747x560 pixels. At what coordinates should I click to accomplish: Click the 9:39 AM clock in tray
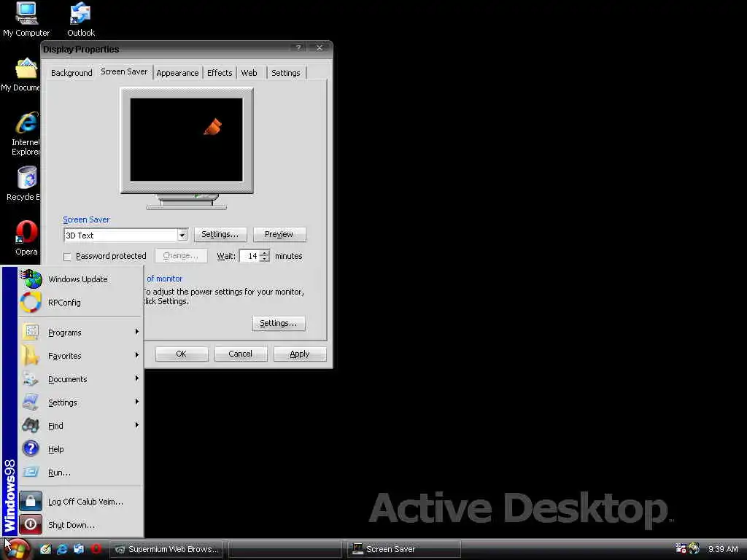point(723,549)
